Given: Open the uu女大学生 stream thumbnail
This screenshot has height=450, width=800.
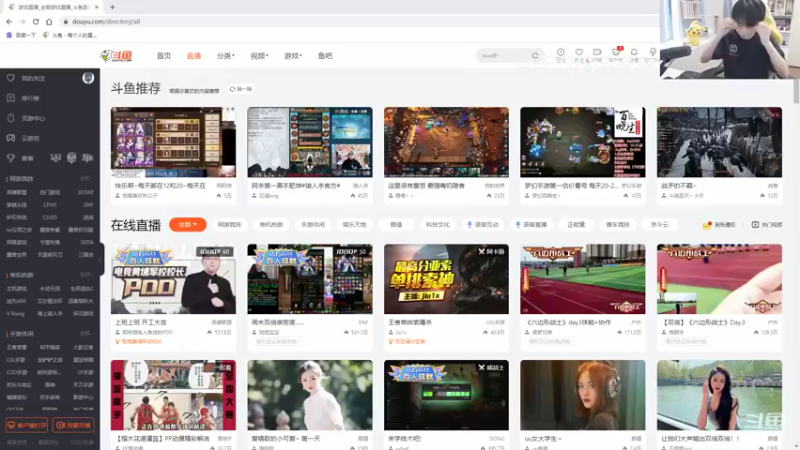Looking at the screenshot, I should pos(583,395).
